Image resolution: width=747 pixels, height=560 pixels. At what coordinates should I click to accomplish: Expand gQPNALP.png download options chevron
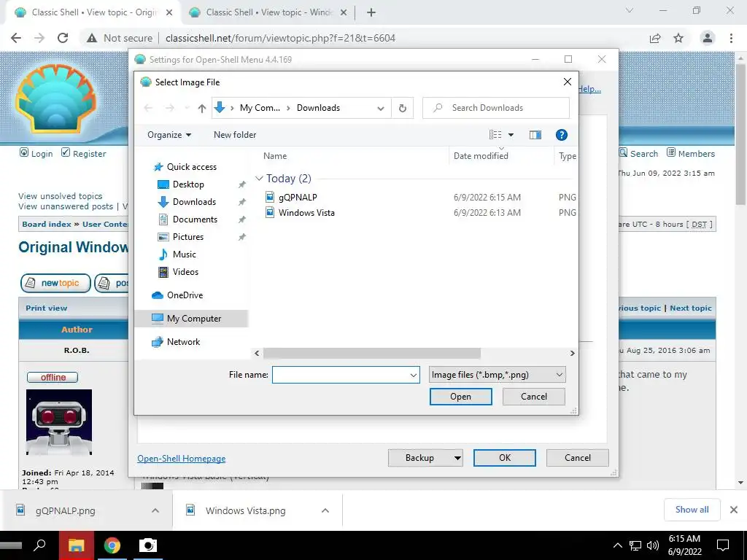[155, 510]
